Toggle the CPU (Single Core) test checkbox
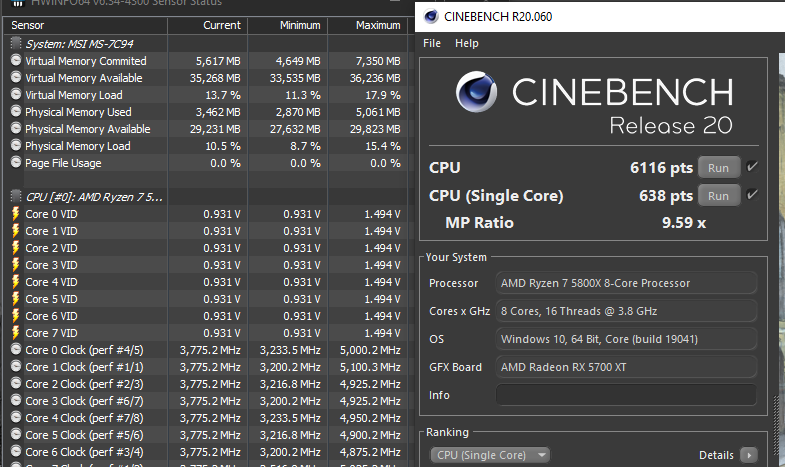This screenshot has height=467, width=785. point(751,195)
